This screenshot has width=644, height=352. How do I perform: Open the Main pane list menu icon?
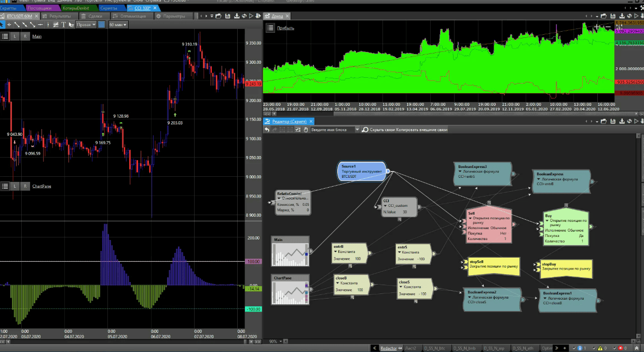coord(5,36)
